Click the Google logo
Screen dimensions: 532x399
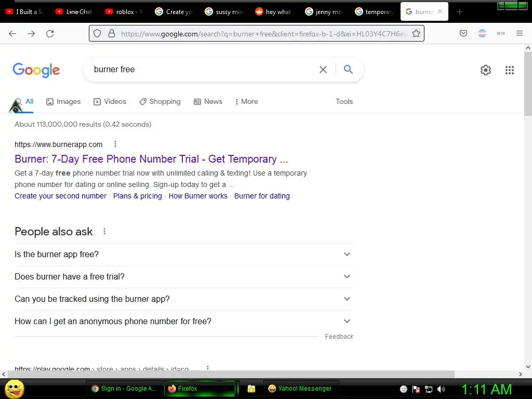(36, 70)
